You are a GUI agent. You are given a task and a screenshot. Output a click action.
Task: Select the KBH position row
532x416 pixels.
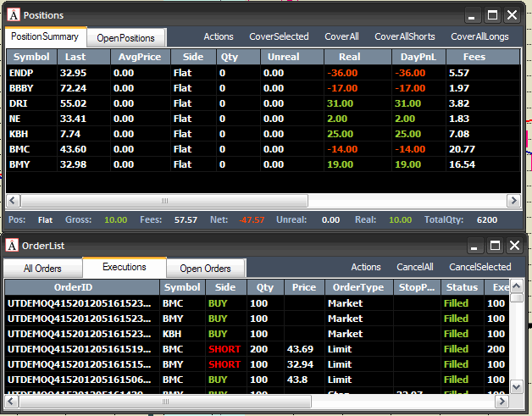click(x=263, y=134)
